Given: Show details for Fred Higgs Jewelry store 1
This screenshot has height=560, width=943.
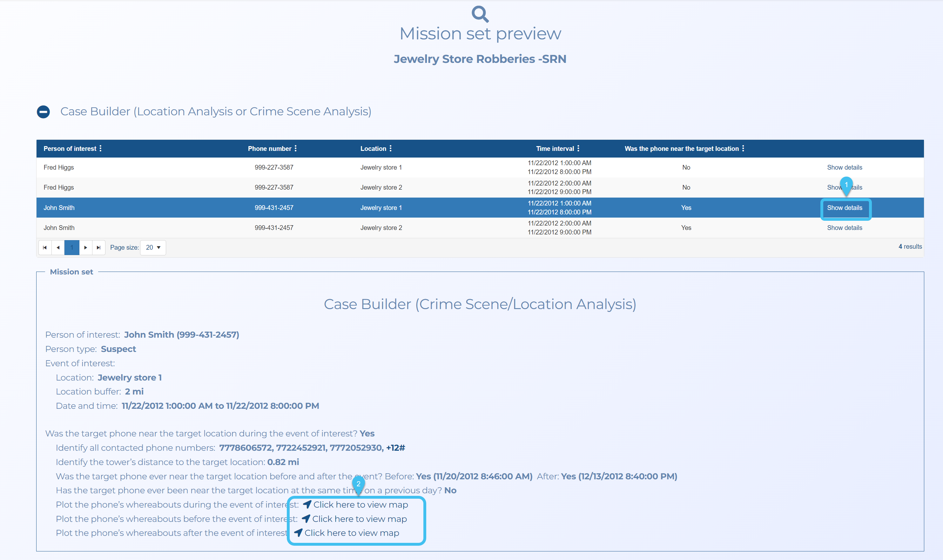Looking at the screenshot, I should (x=844, y=167).
